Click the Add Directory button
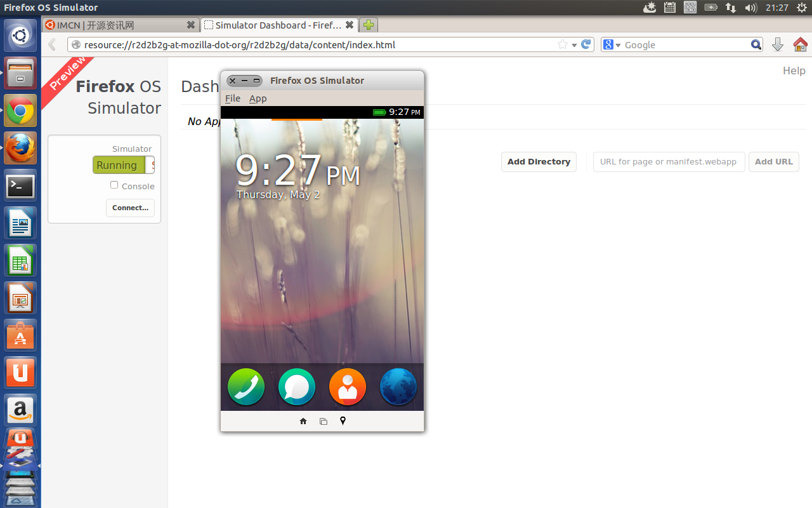The height and width of the screenshot is (508, 812). (539, 162)
